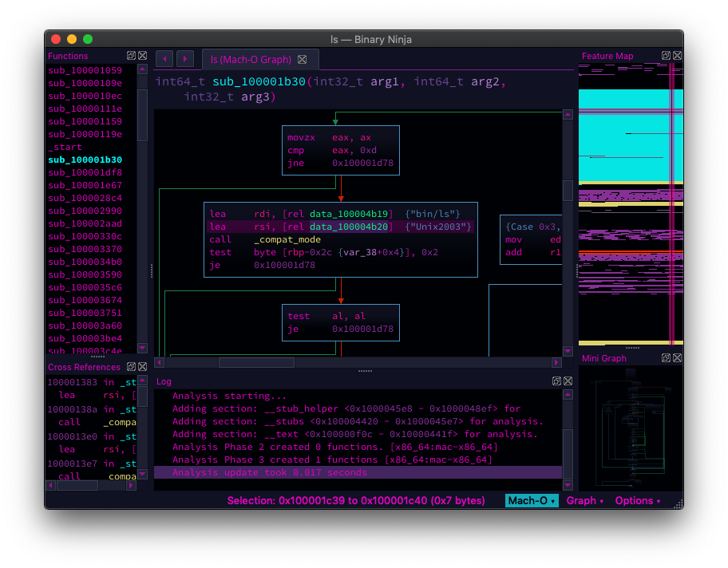Click the data_100004b19 reference in graph
This screenshot has width=728, height=568.
pyautogui.click(x=352, y=214)
